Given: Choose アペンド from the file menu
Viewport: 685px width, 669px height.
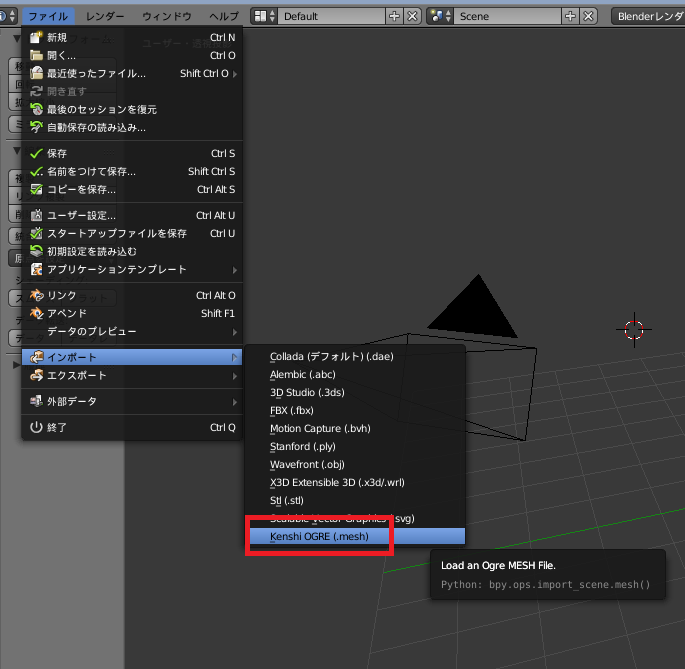Looking at the screenshot, I should 132,313.
